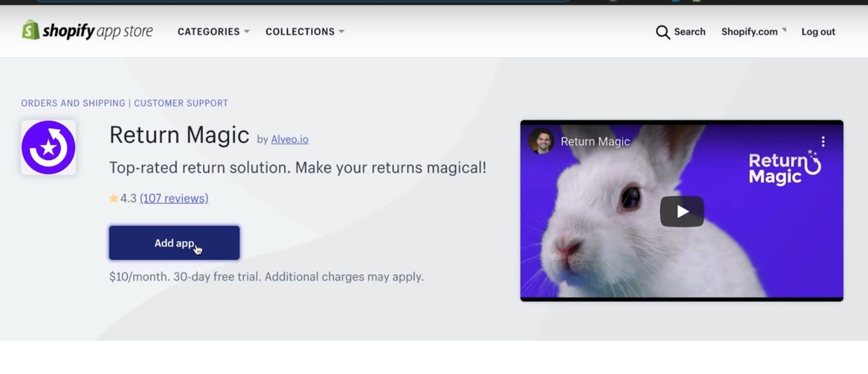Click the video channel avatar

541,142
